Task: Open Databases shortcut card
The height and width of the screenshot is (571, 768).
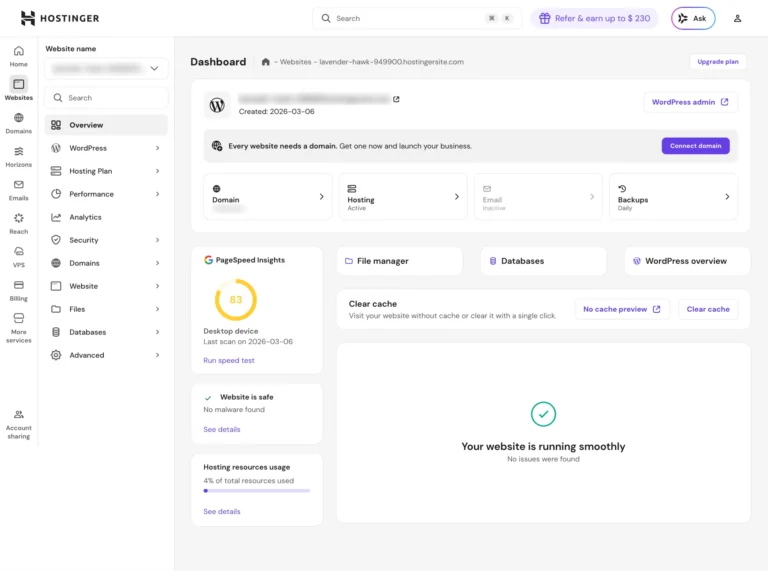Action: point(543,261)
